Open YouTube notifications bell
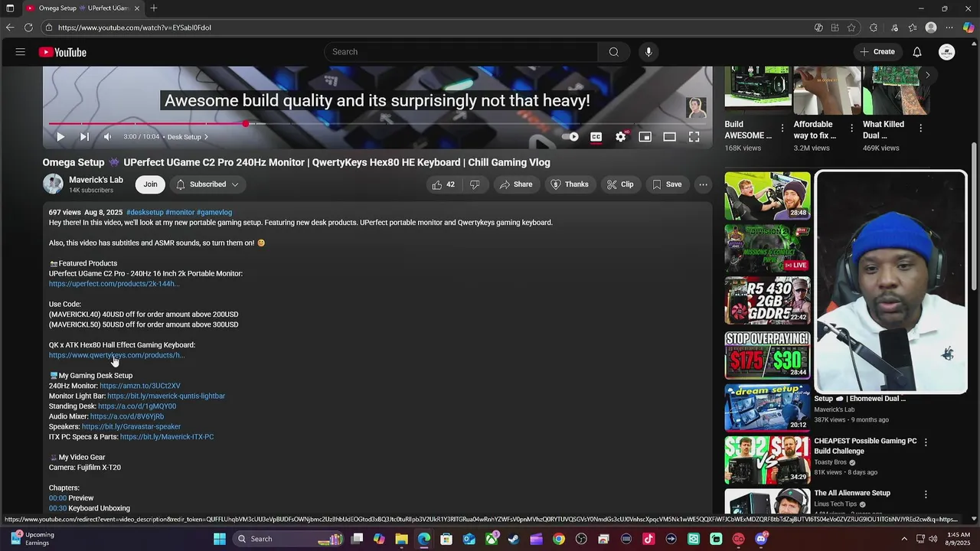Image resolution: width=980 pixels, height=551 pixels. coord(917,52)
